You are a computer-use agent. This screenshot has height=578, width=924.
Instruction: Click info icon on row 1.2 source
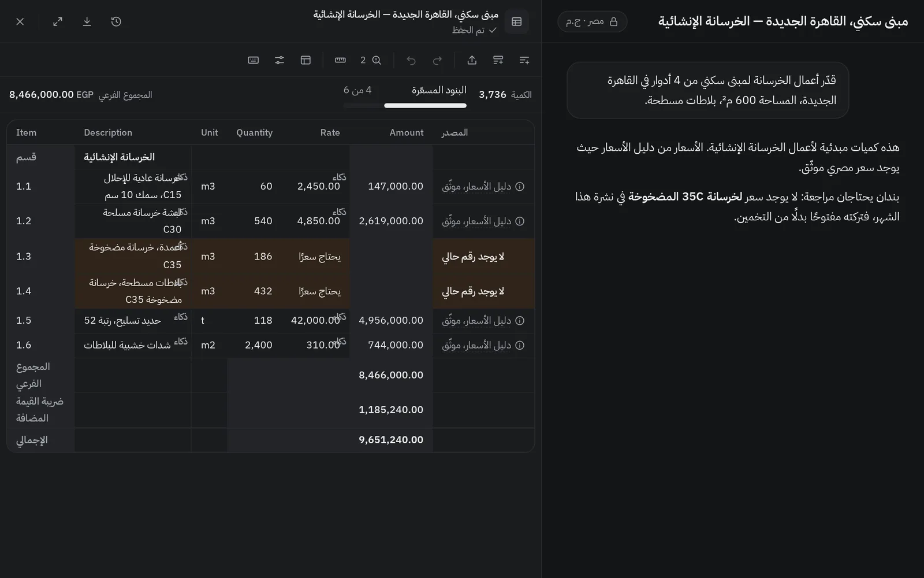pyautogui.click(x=520, y=221)
